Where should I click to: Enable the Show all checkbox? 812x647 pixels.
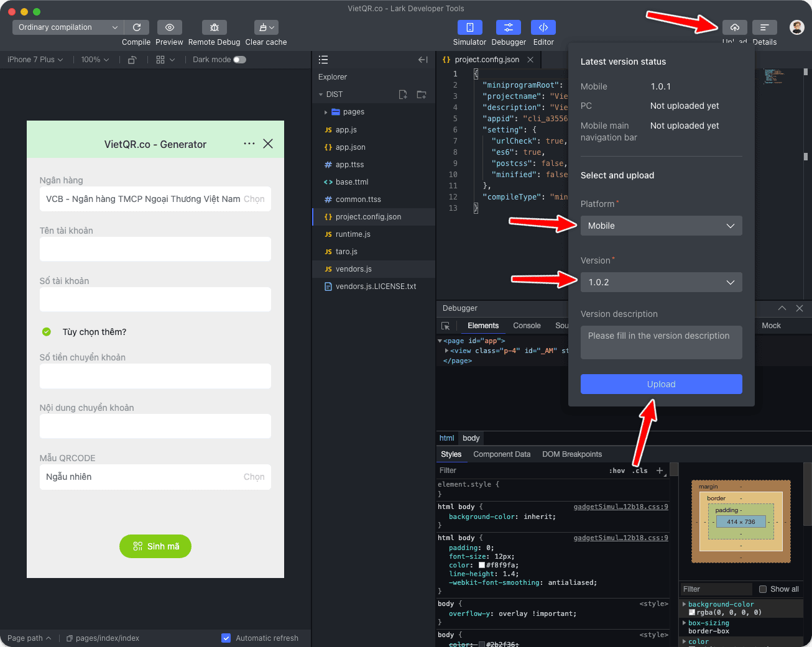[x=763, y=589]
